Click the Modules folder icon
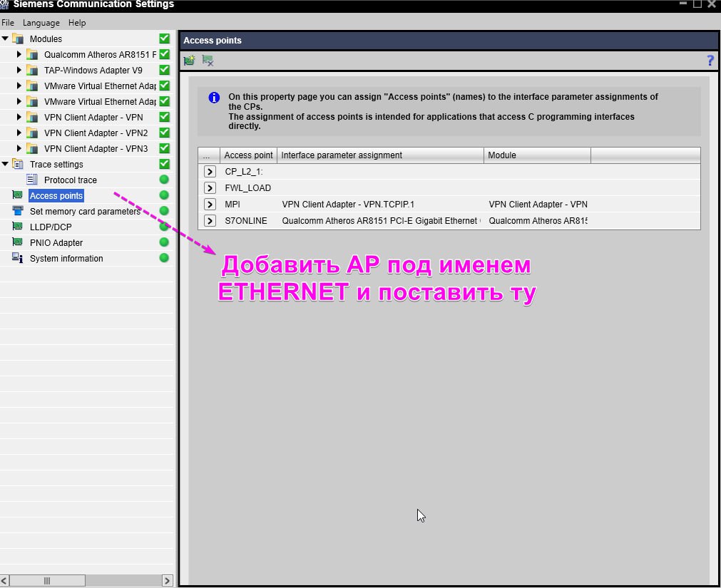 click(x=18, y=38)
